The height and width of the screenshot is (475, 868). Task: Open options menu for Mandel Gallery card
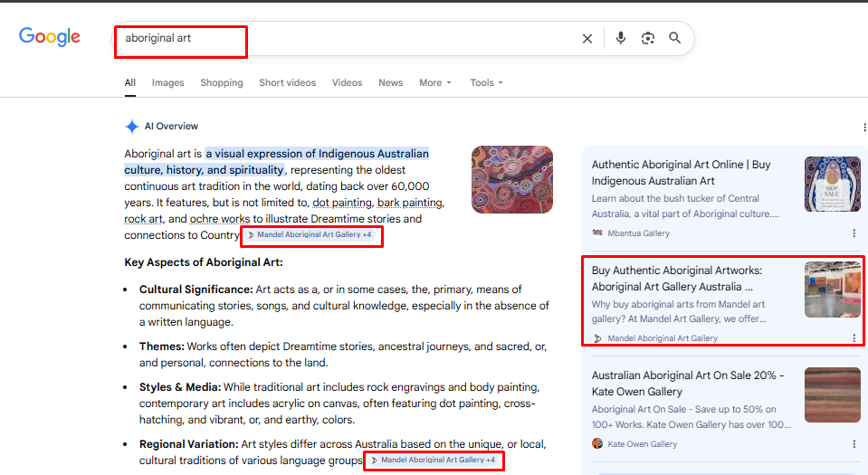(x=854, y=338)
